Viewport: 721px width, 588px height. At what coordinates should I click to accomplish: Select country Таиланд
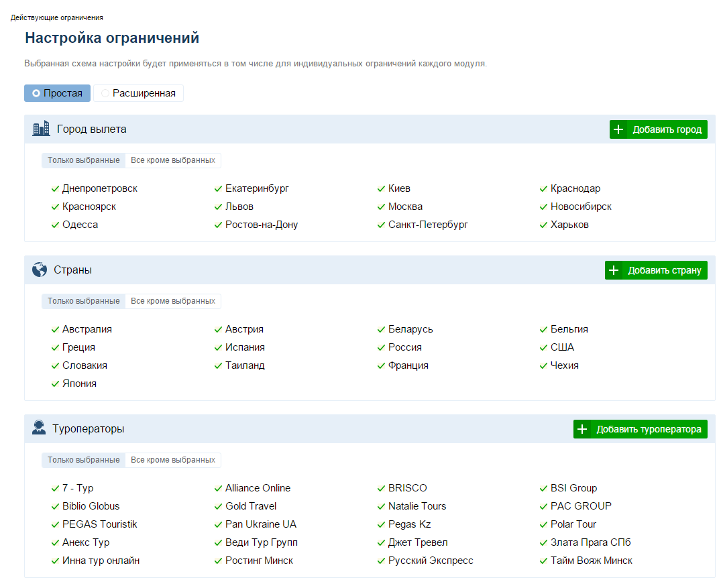245,365
